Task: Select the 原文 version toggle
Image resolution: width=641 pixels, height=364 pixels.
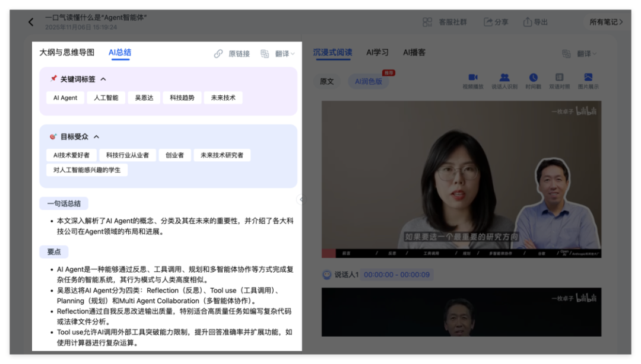Action: click(x=327, y=81)
